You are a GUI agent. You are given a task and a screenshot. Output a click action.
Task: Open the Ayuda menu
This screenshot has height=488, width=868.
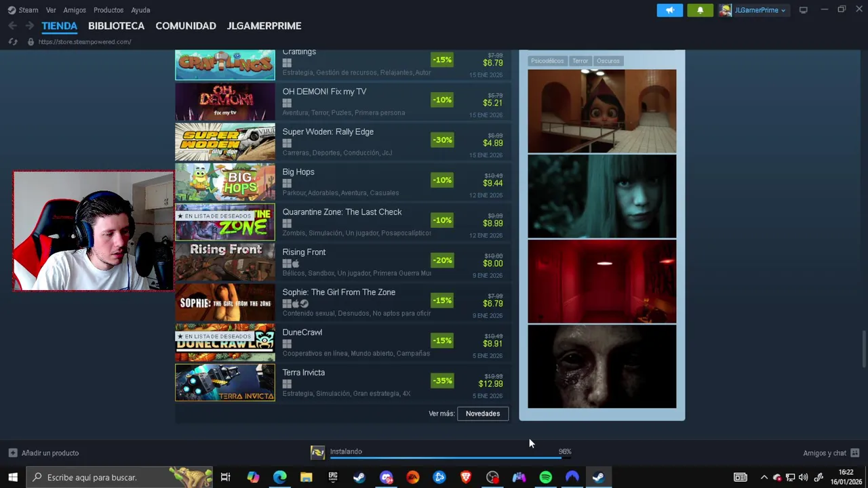[140, 10]
